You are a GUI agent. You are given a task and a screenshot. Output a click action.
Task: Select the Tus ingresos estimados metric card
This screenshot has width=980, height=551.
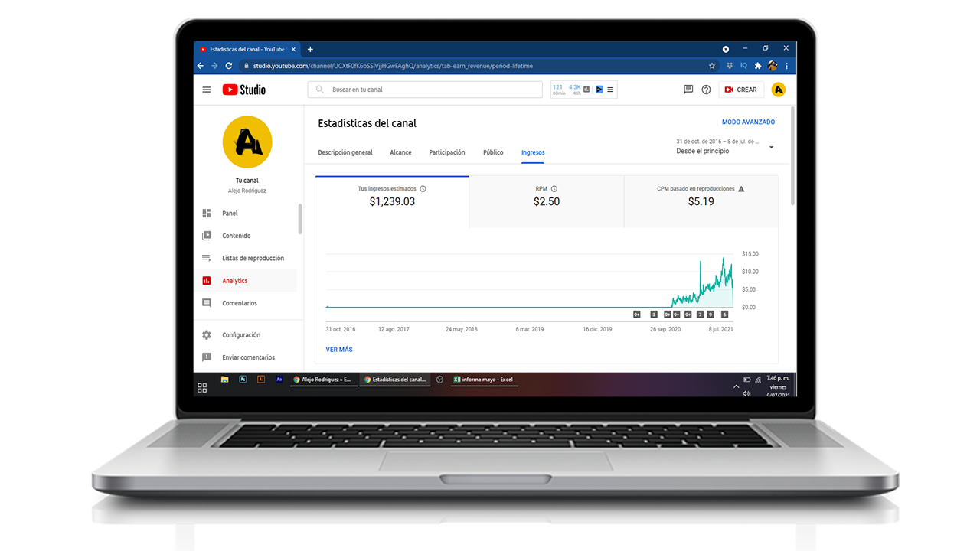(x=392, y=201)
